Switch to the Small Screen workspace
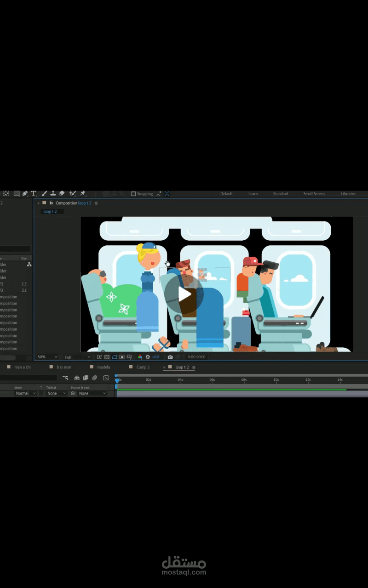 click(314, 194)
